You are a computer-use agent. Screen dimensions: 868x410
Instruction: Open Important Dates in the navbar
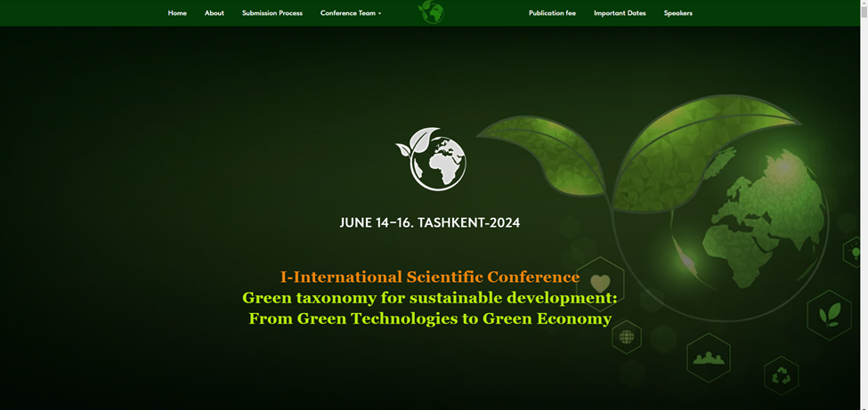coord(620,13)
